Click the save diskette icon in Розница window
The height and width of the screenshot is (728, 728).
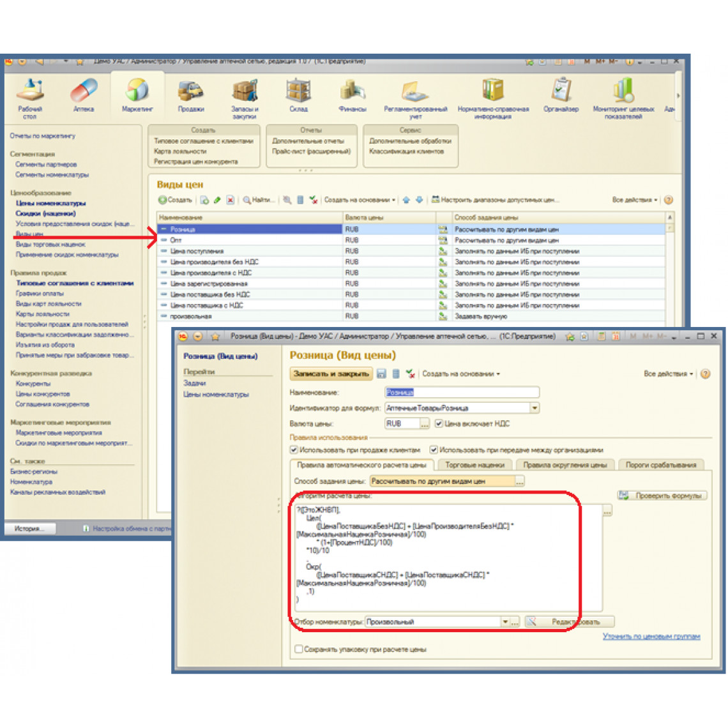[381, 374]
